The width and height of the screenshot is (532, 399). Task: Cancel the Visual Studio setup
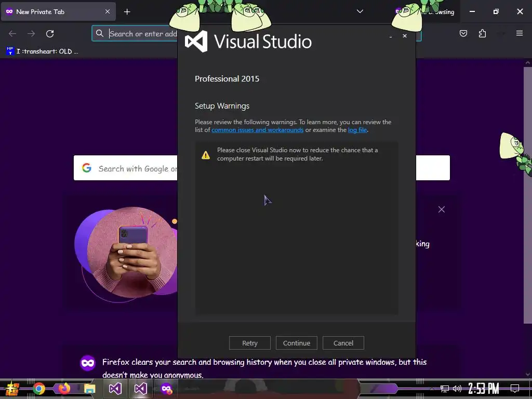(343, 343)
